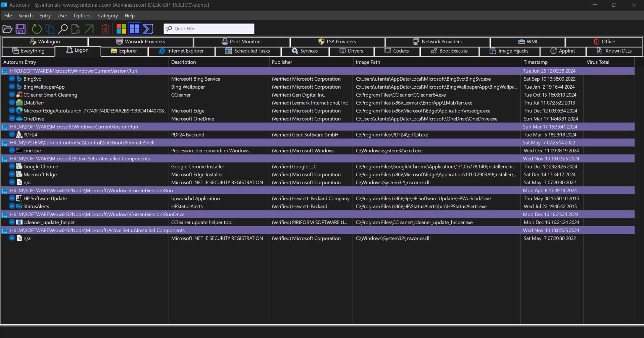
Task: Open the Options menu
Action: click(x=82, y=15)
